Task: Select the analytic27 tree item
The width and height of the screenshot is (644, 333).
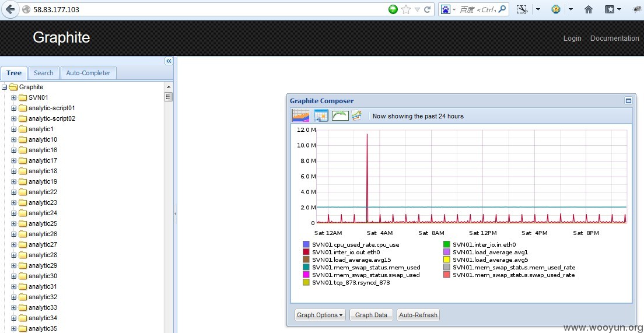Action: [43, 245]
